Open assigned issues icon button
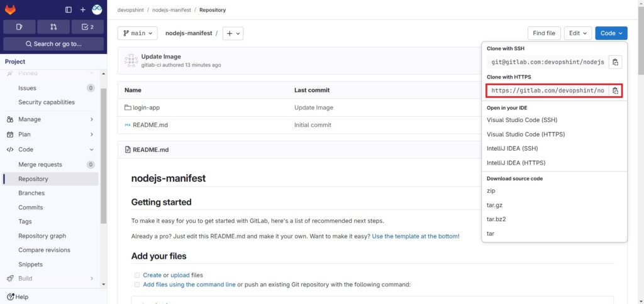The width and height of the screenshot is (644, 304). tap(19, 26)
